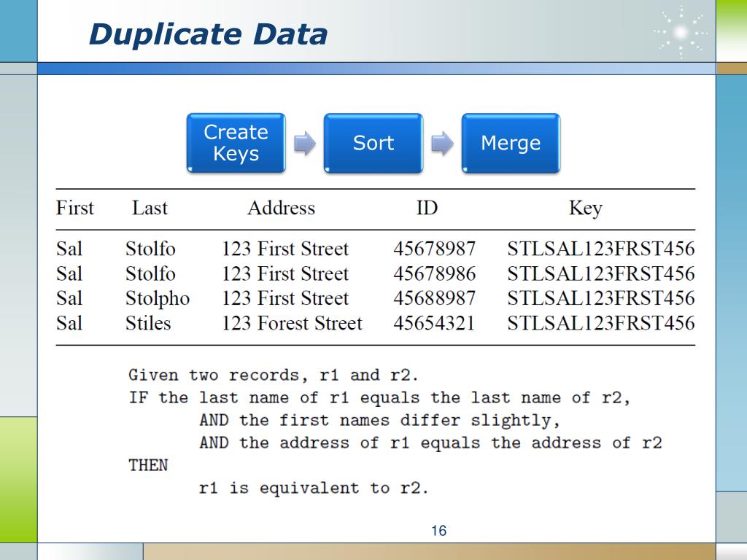Click the Address column header
Screen dimensions: 747x560
click(x=281, y=208)
